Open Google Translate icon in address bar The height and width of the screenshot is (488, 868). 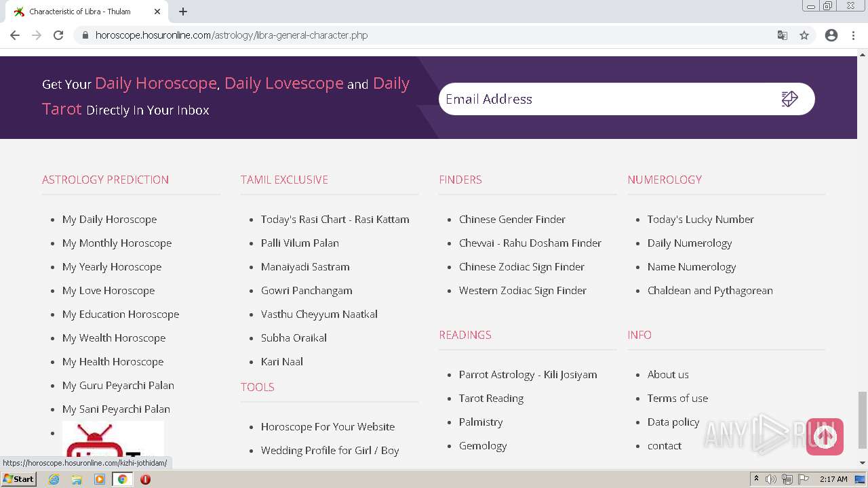(x=782, y=35)
